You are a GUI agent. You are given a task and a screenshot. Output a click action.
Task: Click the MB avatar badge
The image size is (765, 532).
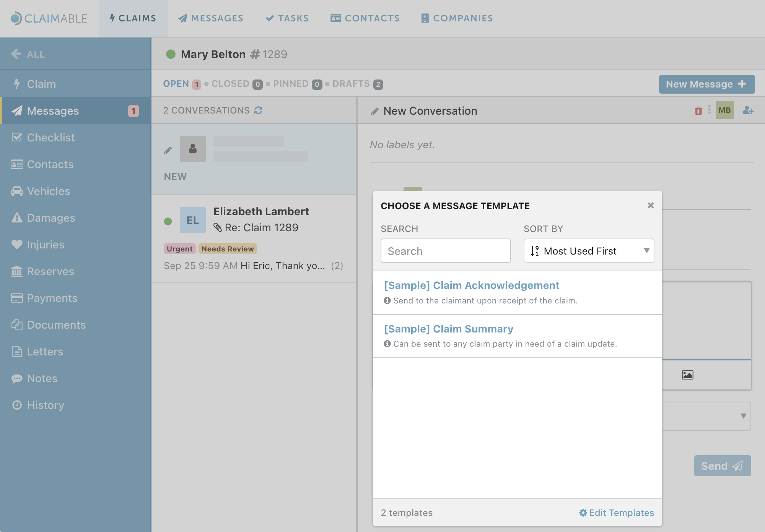(724, 110)
